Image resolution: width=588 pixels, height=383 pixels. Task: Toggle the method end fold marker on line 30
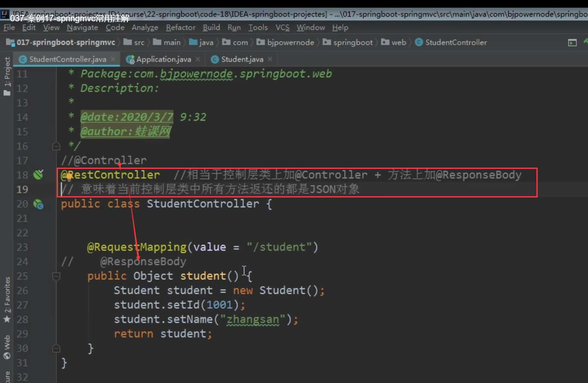click(x=56, y=348)
